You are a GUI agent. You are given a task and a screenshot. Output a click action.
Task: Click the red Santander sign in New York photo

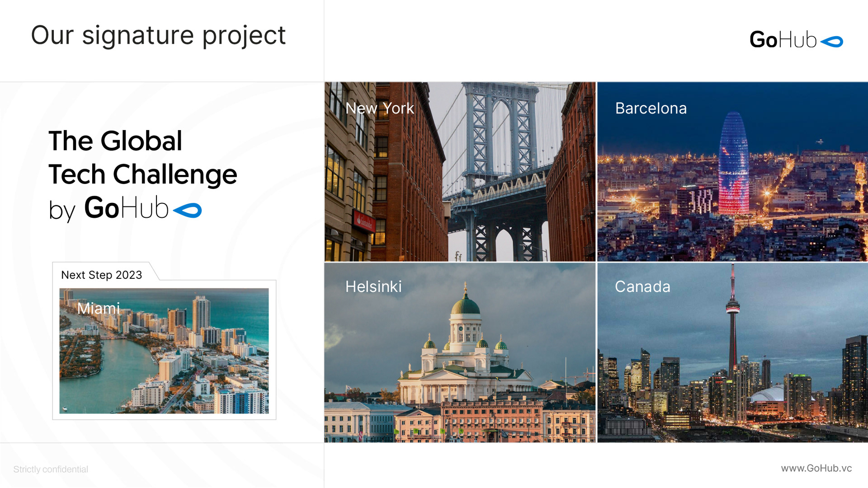pyautogui.click(x=364, y=221)
